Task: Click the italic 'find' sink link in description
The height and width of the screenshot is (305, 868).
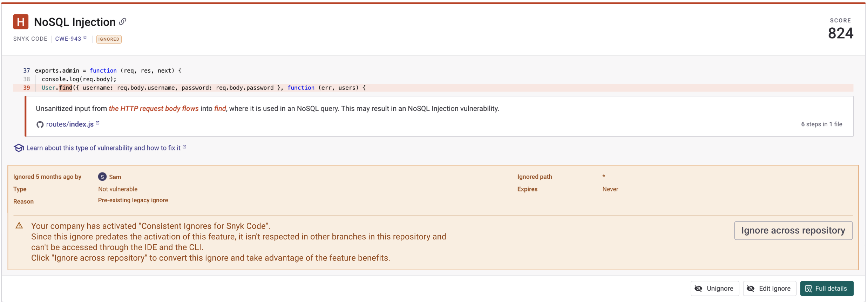Action: point(220,109)
